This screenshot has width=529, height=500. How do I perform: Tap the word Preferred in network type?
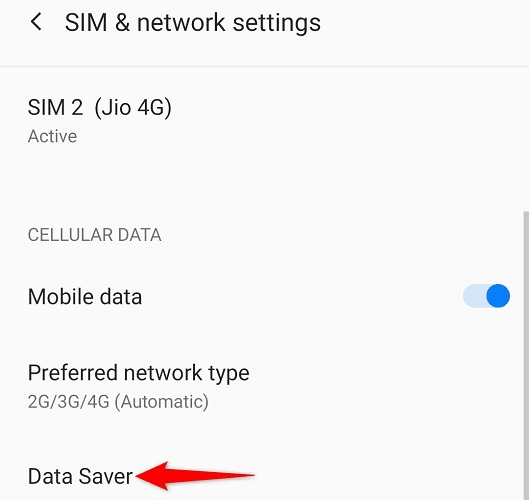pyautogui.click(x=73, y=373)
